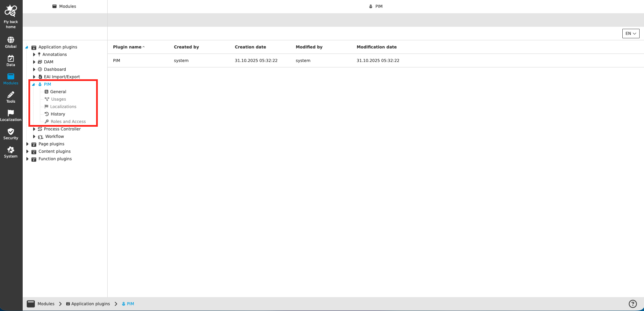
Task: Expand the Page plugins branch
Action: click(x=28, y=144)
